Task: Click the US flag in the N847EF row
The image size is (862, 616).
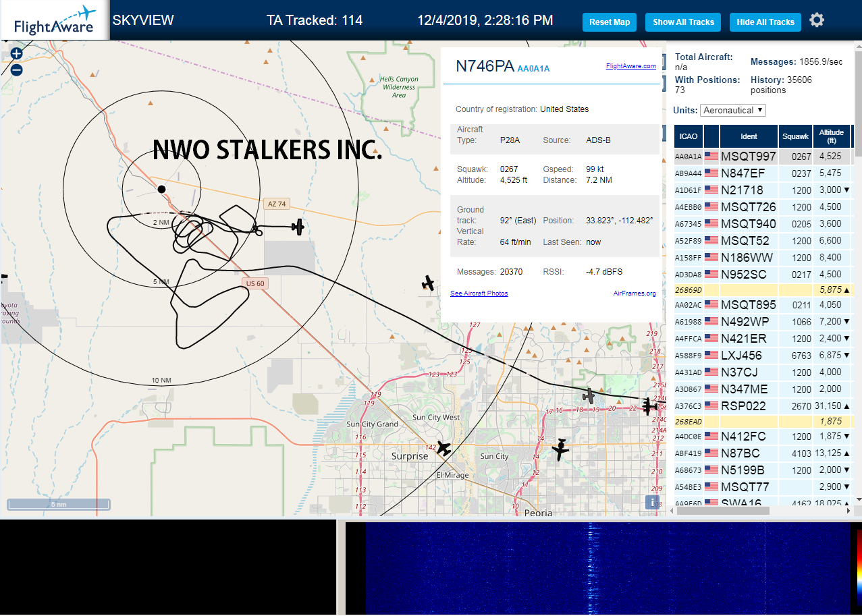Action: coord(711,173)
